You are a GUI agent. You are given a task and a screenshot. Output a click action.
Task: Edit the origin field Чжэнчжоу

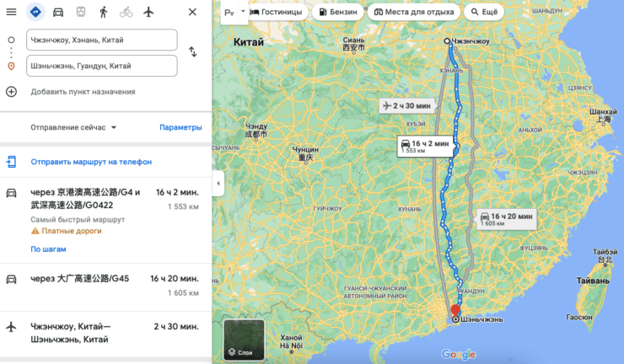(102, 40)
